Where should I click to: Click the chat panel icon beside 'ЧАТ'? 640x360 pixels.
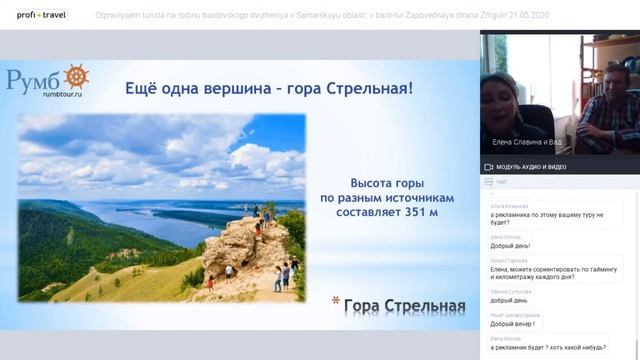pos(488,182)
